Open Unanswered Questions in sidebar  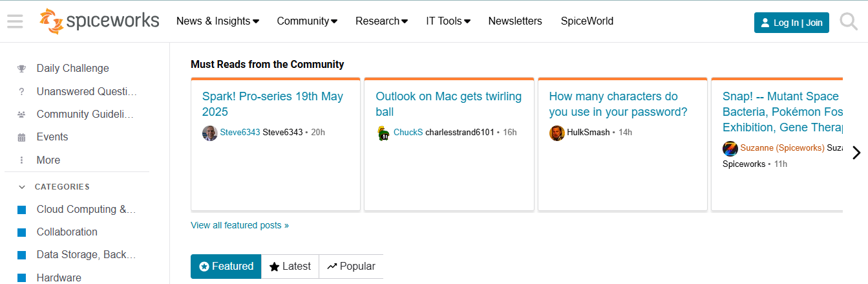(x=87, y=91)
